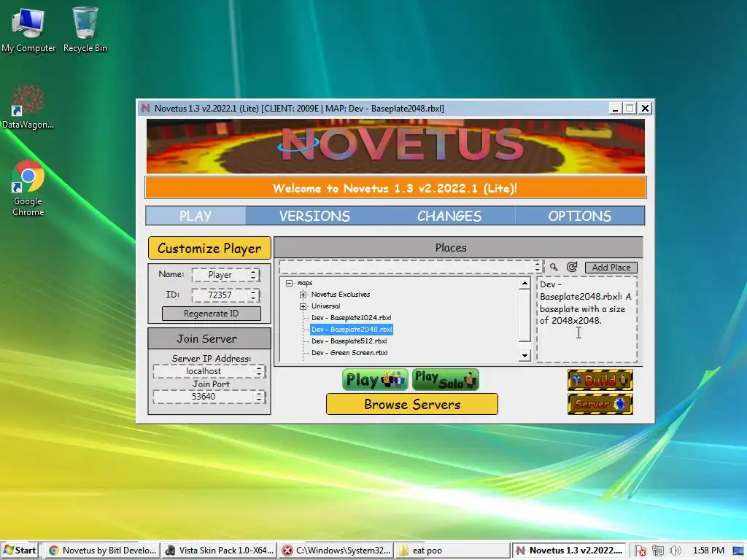Switch to C:\Windows\System32 taskbar item

(x=336, y=551)
